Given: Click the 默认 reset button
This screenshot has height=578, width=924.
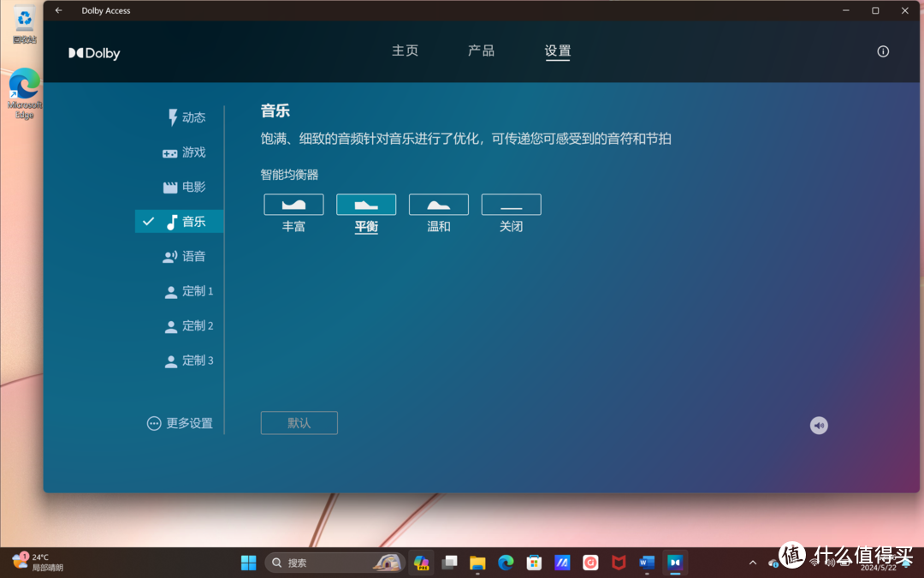Looking at the screenshot, I should pyautogui.click(x=299, y=423).
